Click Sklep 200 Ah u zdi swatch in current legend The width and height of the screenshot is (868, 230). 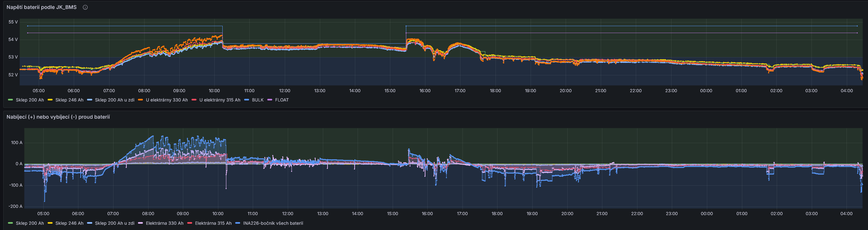pos(89,223)
